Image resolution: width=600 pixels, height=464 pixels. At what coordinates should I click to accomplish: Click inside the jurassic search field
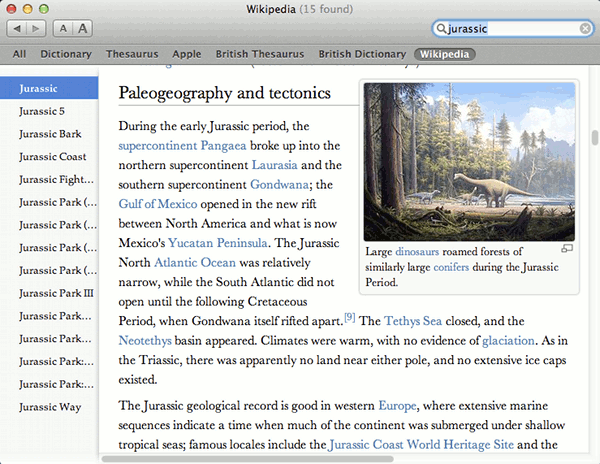(510, 30)
